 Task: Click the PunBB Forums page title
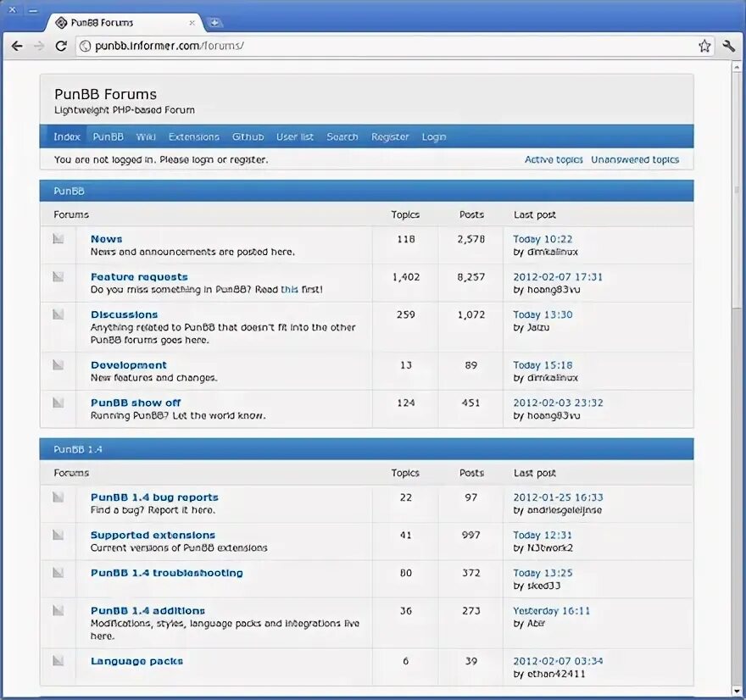[106, 94]
